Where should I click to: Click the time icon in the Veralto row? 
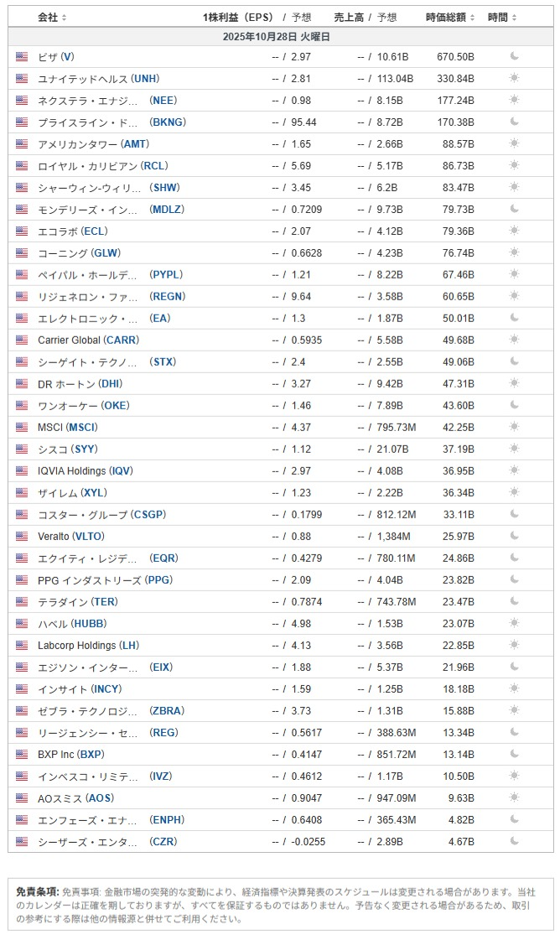click(x=515, y=537)
